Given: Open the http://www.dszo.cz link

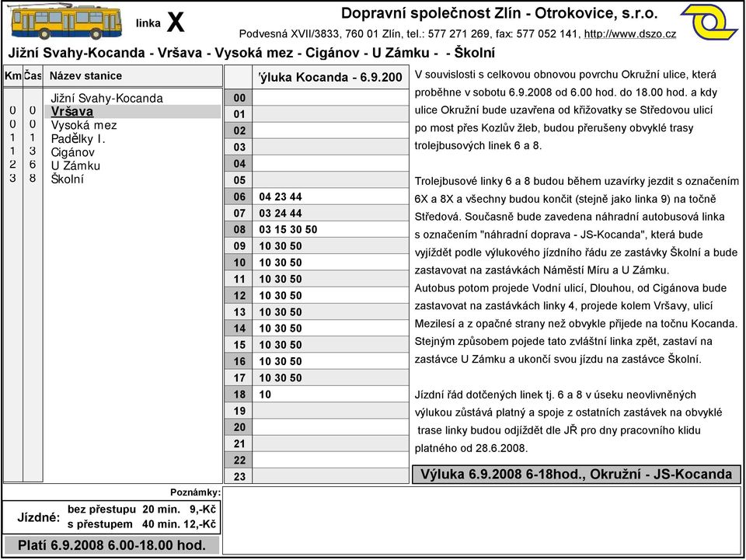Looking at the screenshot, I should click(629, 34).
